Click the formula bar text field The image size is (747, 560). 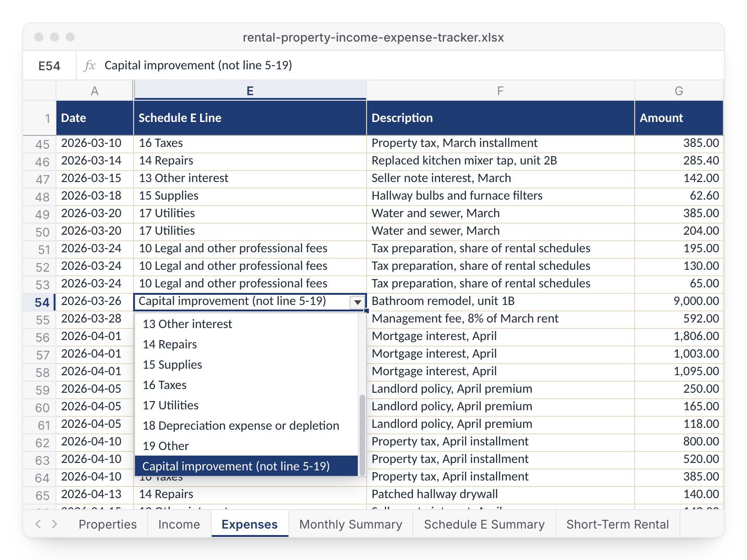[411, 66]
